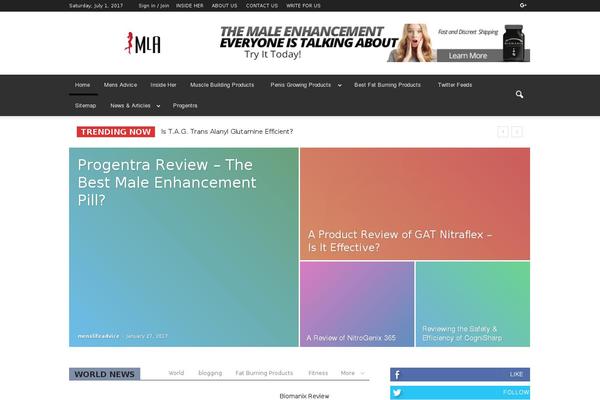Image resolution: width=600 pixels, height=400 pixels.
Task: Open the CONTACT US link
Action: coord(262,6)
